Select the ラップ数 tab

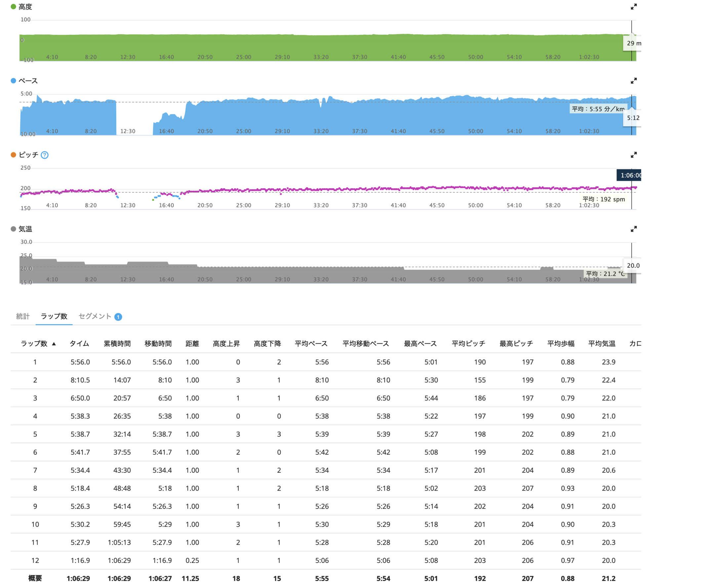click(54, 316)
